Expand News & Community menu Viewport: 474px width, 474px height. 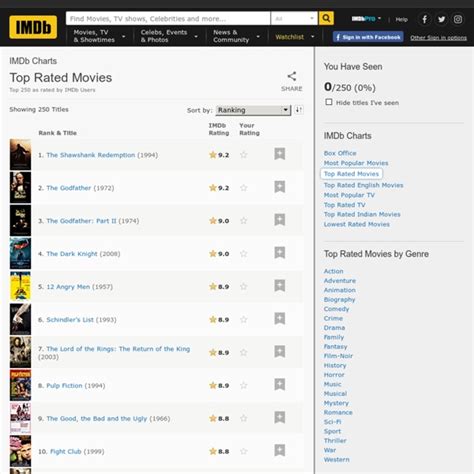click(236, 36)
